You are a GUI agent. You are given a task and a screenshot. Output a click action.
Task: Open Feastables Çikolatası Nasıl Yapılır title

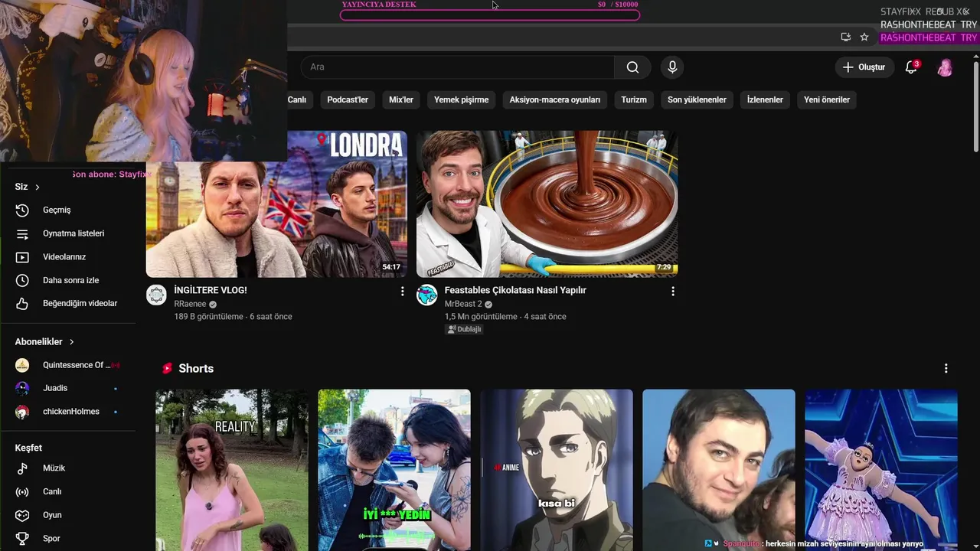(x=515, y=290)
